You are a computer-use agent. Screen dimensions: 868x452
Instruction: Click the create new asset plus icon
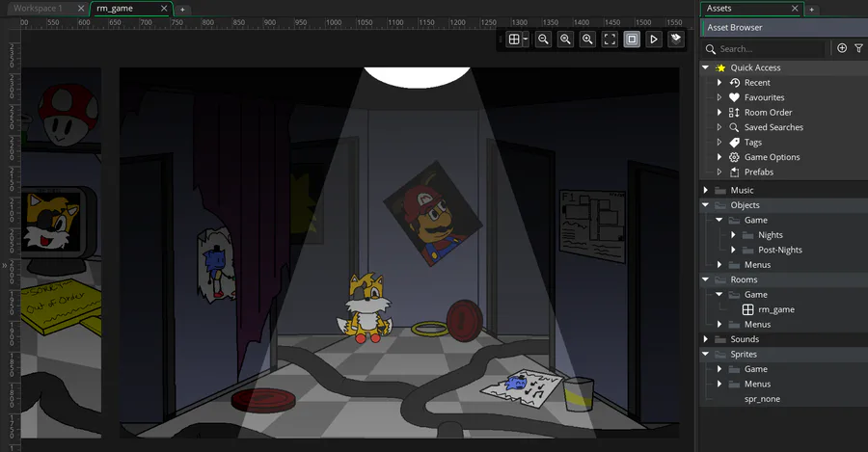842,48
